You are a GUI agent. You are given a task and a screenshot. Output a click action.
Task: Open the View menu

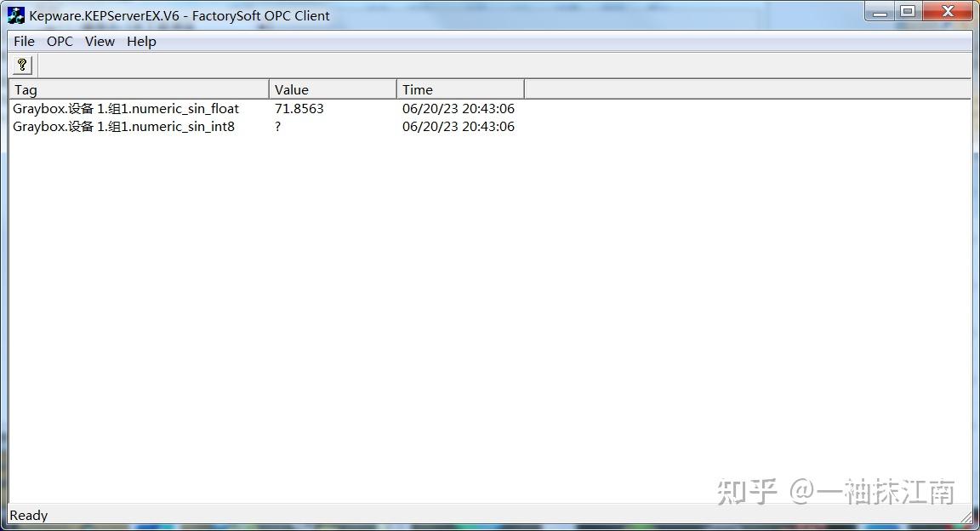(x=100, y=41)
